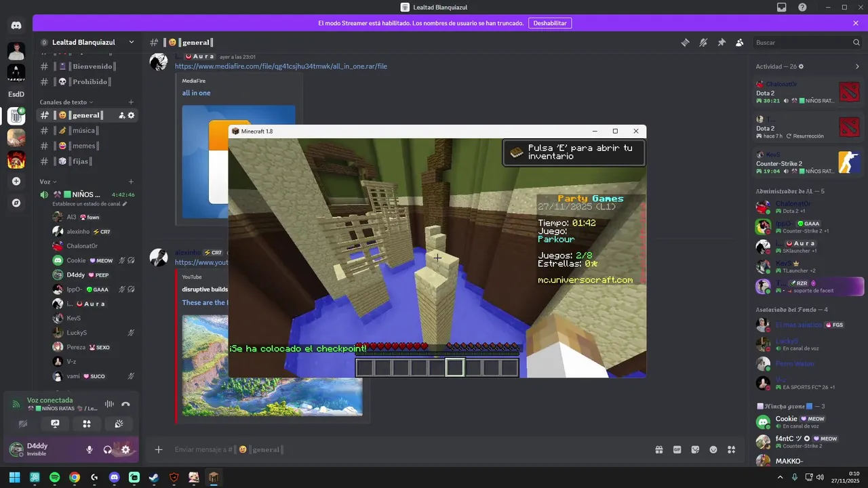Open the Activity settings gear in the members panel

pos(801,67)
